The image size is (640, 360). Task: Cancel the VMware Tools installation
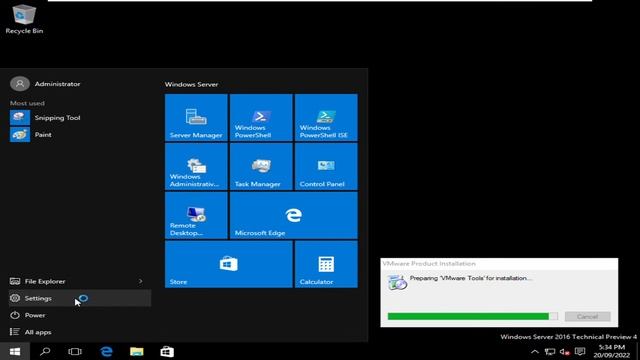pyautogui.click(x=587, y=316)
